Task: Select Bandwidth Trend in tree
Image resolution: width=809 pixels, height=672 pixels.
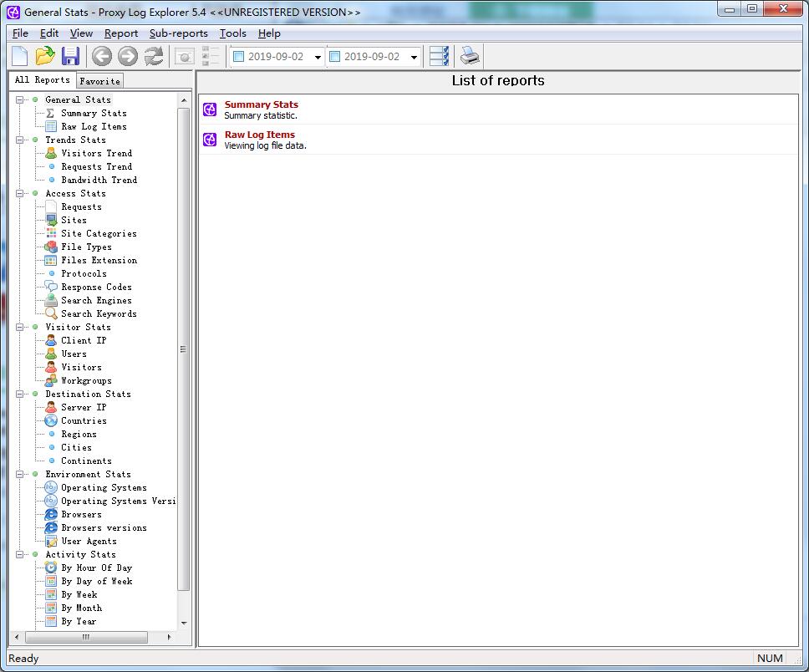Action: (99, 180)
